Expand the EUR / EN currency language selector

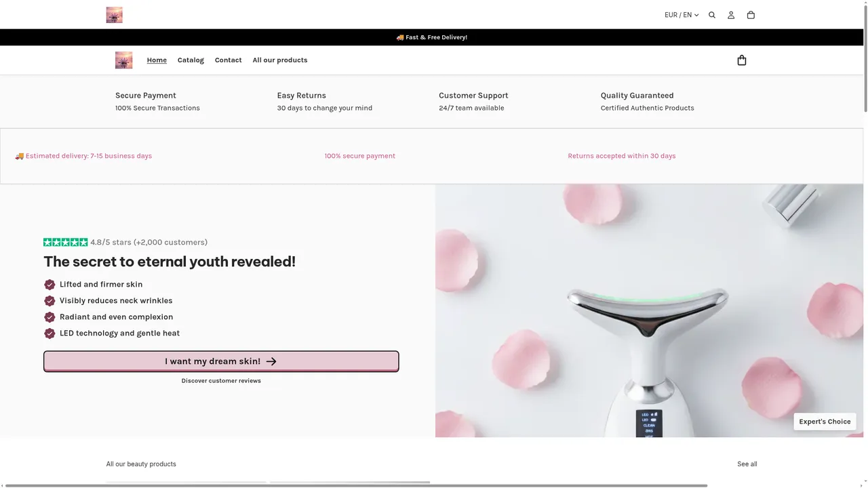coord(682,15)
